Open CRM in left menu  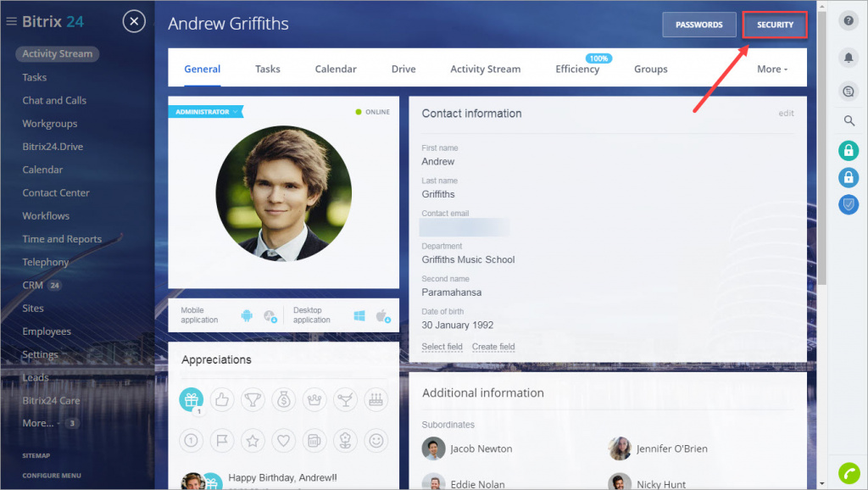(x=33, y=285)
